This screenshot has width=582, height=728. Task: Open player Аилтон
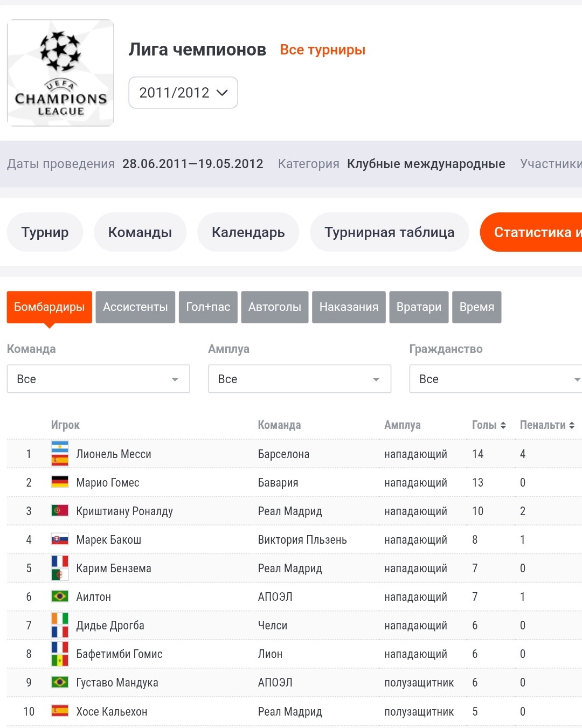(x=94, y=597)
